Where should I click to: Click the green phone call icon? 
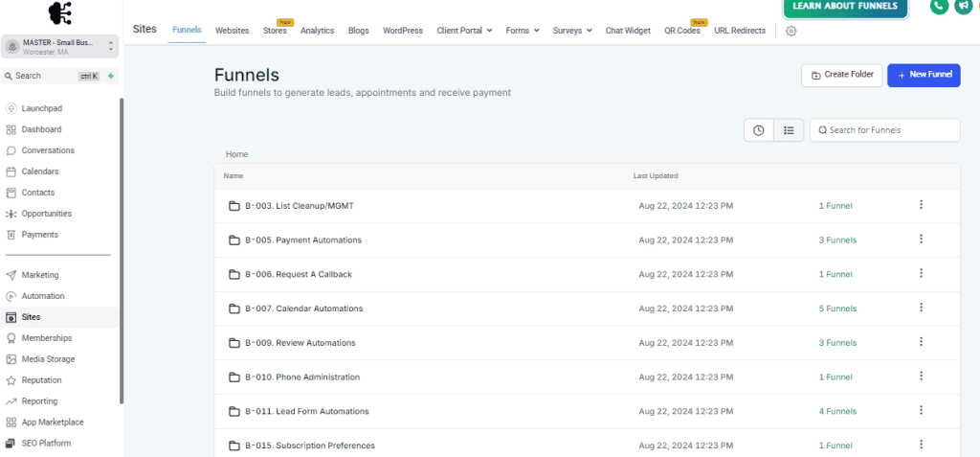pyautogui.click(x=940, y=6)
